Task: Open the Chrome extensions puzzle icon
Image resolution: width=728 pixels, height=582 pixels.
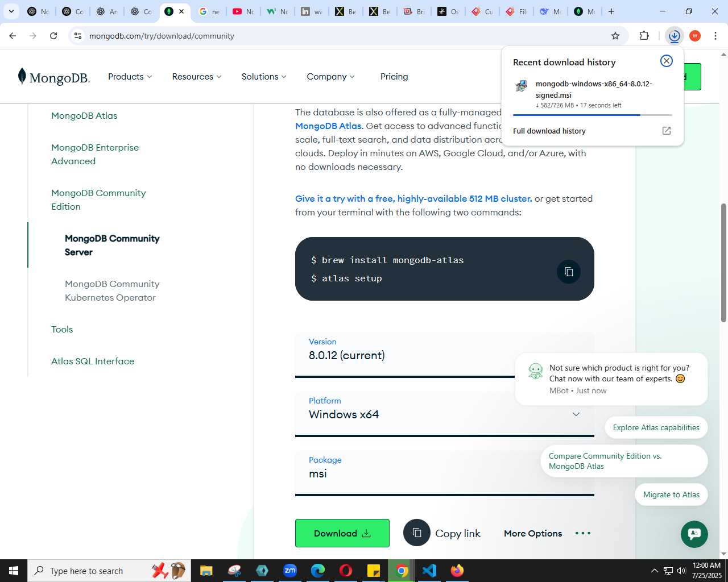Action: [x=644, y=36]
